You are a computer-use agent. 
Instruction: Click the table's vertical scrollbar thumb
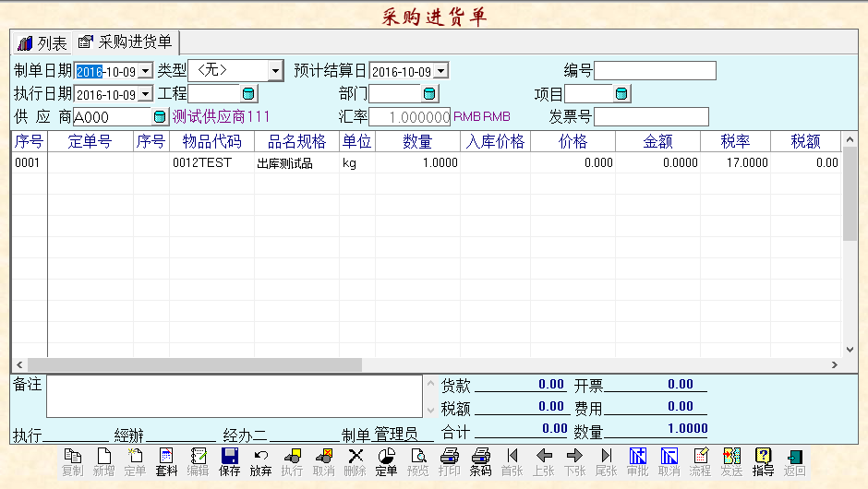click(x=850, y=194)
